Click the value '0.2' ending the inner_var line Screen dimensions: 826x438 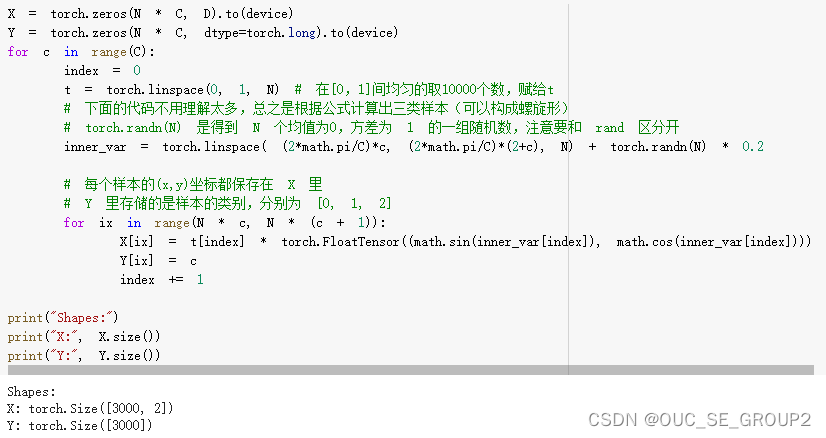click(x=753, y=147)
